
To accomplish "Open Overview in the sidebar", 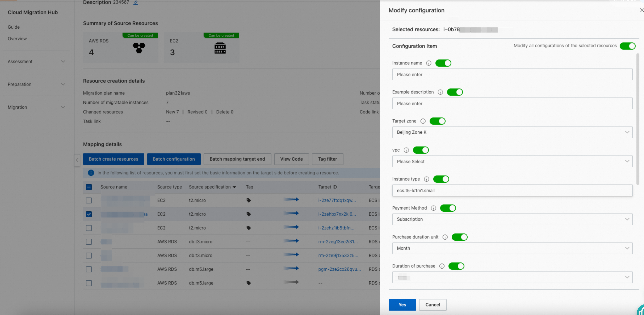I will pos(17,39).
